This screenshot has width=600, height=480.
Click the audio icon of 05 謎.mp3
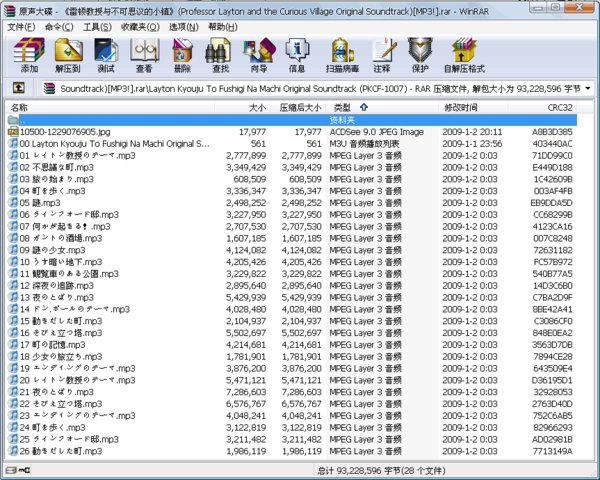point(13,202)
